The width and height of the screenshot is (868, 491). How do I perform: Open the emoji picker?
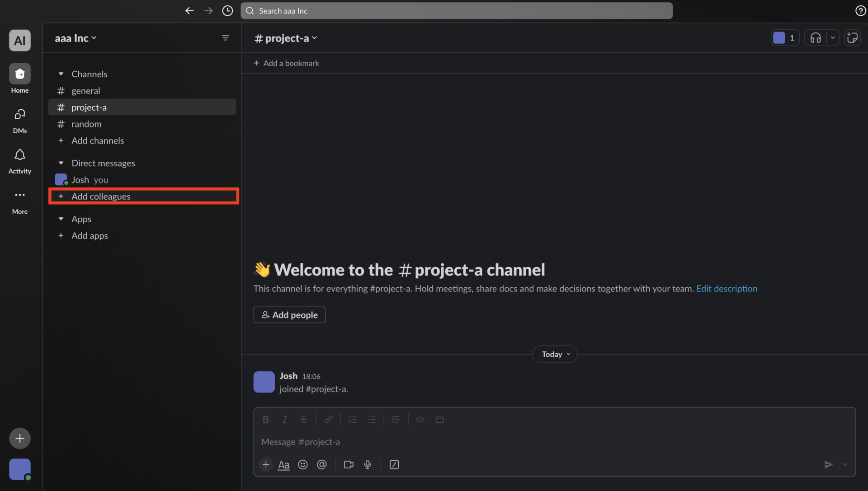pyautogui.click(x=302, y=464)
